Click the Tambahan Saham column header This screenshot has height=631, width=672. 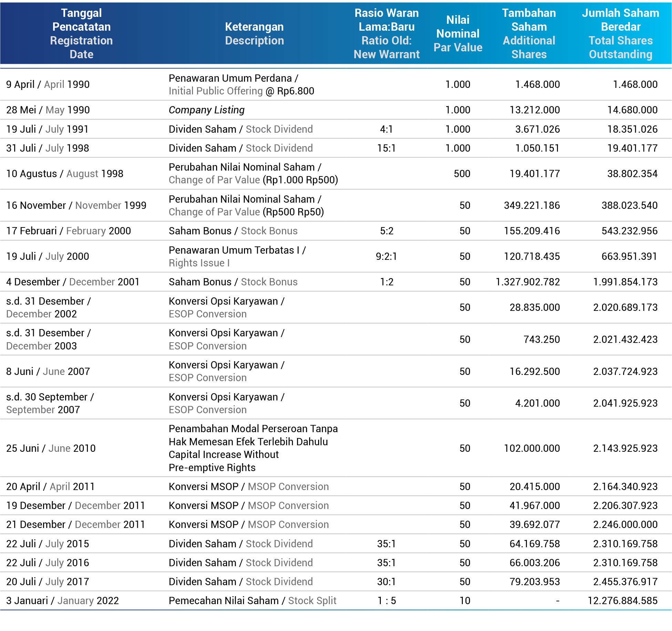click(x=529, y=33)
